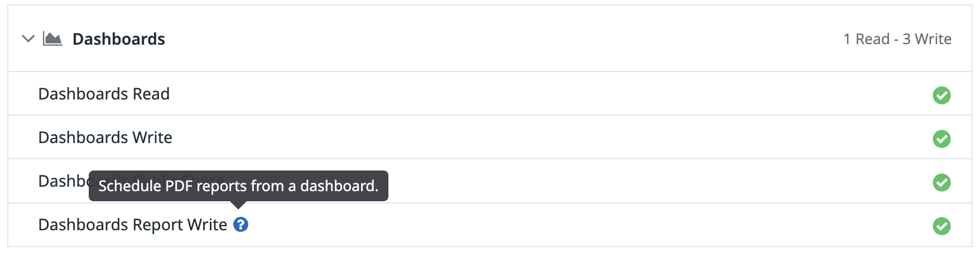
Task: Click the Dashboards area-chart icon
Action: click(52, 39)
